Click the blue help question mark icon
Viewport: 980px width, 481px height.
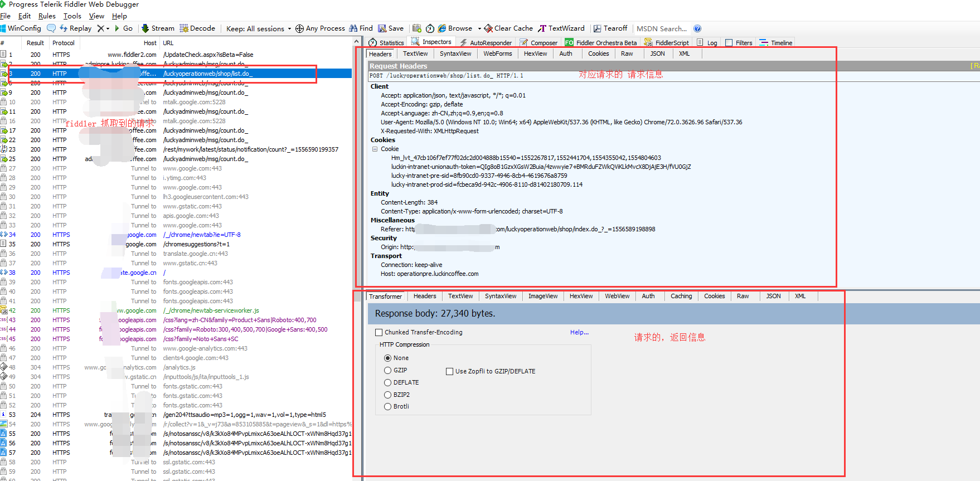[697, 28]
